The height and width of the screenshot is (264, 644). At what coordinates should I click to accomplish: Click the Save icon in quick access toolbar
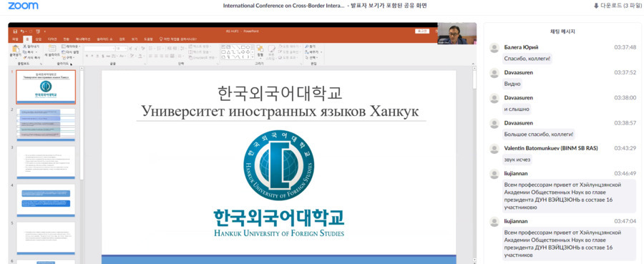click(15, 31)
